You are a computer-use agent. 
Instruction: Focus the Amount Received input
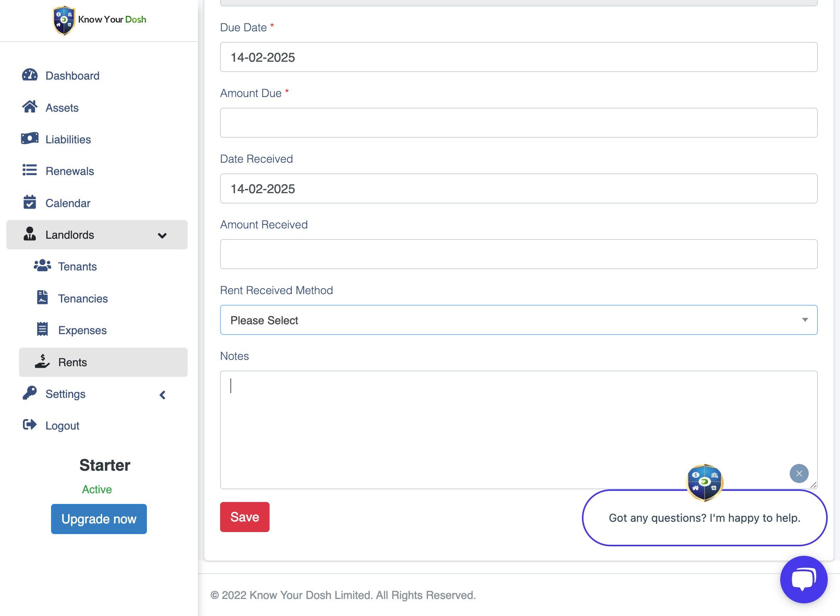point(519,254)
